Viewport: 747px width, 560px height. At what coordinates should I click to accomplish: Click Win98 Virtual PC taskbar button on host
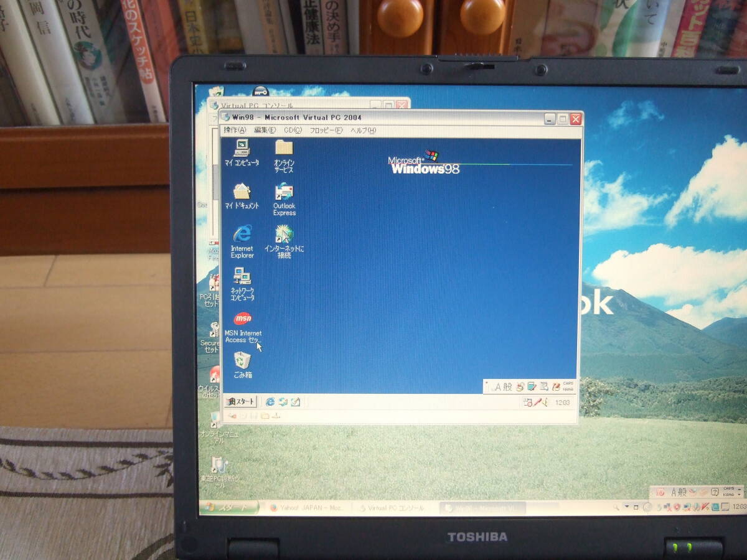[482, 508]
